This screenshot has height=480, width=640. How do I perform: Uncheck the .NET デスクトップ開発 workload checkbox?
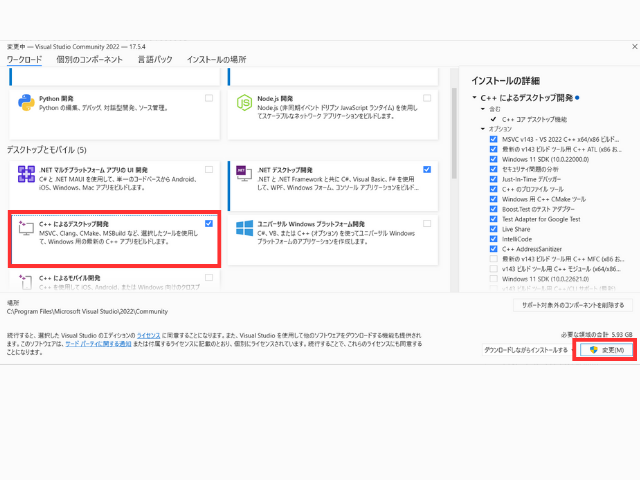427,169
